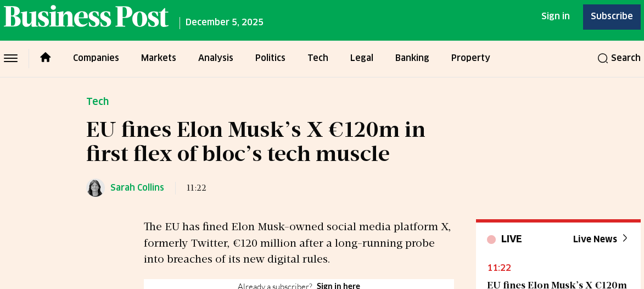Click the Business Post logo
Viewport: 644px width, 289px height.
[86, 18]
